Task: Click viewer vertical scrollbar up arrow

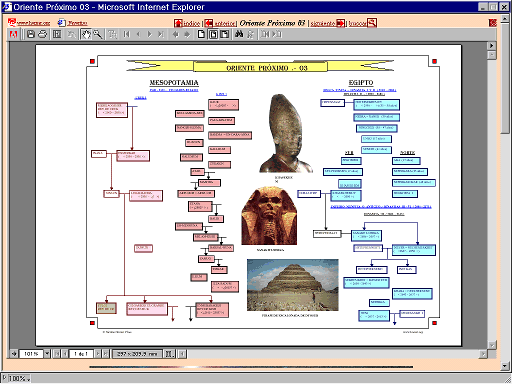Action: tap(491, 55)
